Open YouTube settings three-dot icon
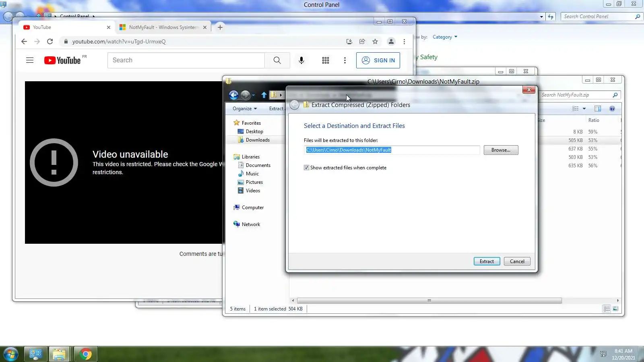The width and height of the screenshot is (644, 362). (x=345, y=60)
